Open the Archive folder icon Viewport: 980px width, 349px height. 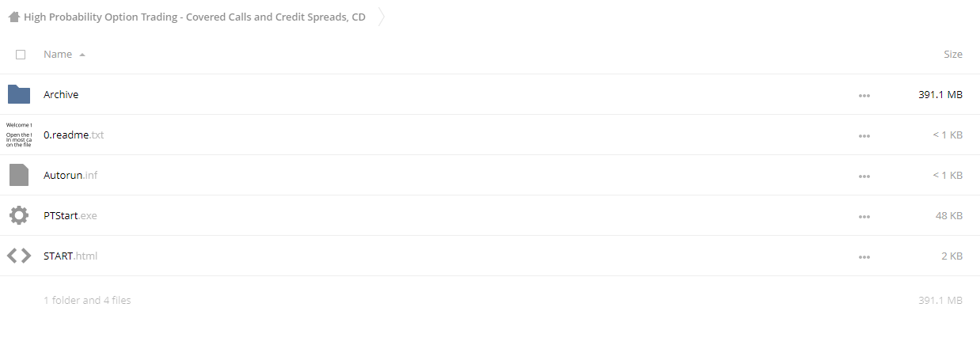(19, 94)
